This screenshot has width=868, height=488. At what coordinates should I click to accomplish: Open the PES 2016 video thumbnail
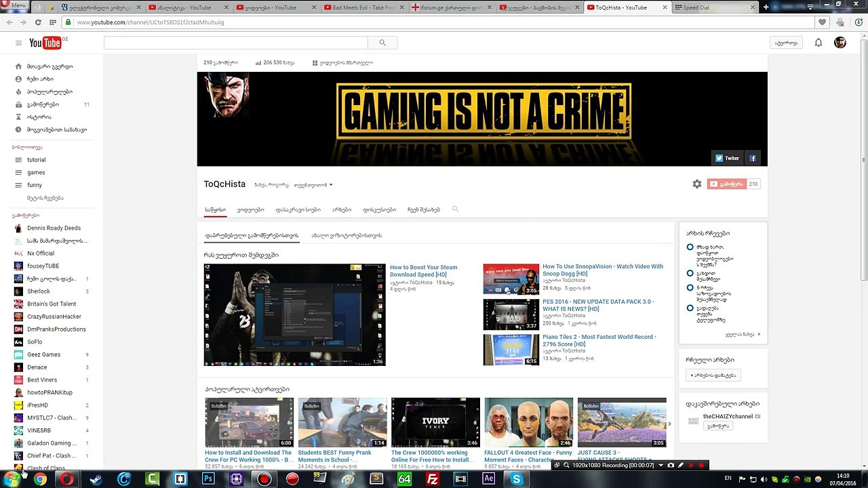(x=511, y=314)
